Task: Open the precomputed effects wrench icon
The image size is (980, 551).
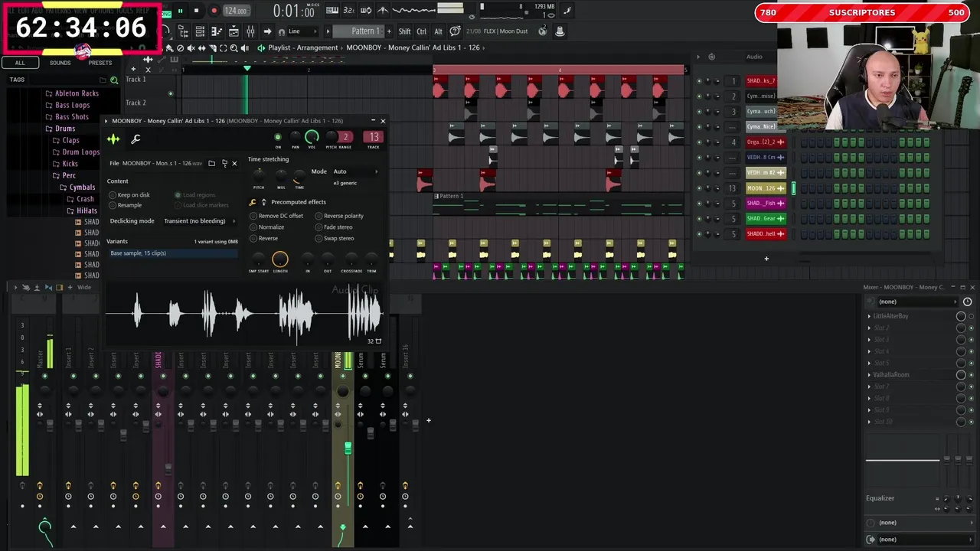Action: pos(253,202)
